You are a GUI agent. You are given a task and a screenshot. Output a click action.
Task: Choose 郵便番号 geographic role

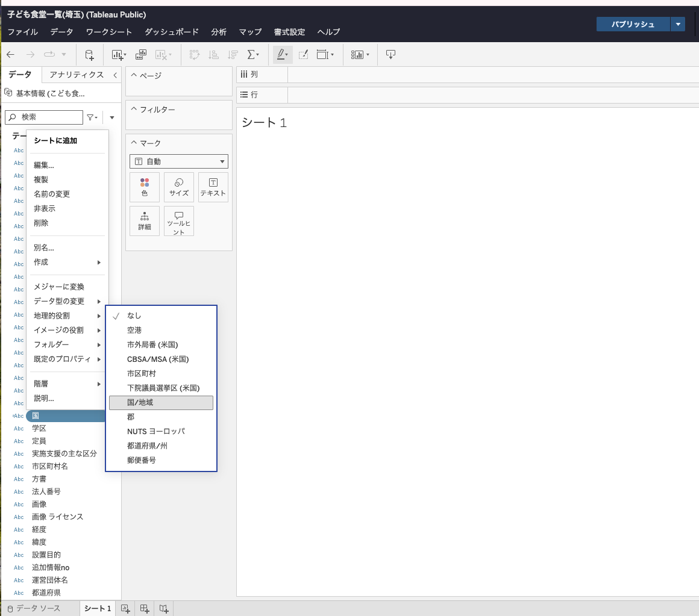coord(161,460)
